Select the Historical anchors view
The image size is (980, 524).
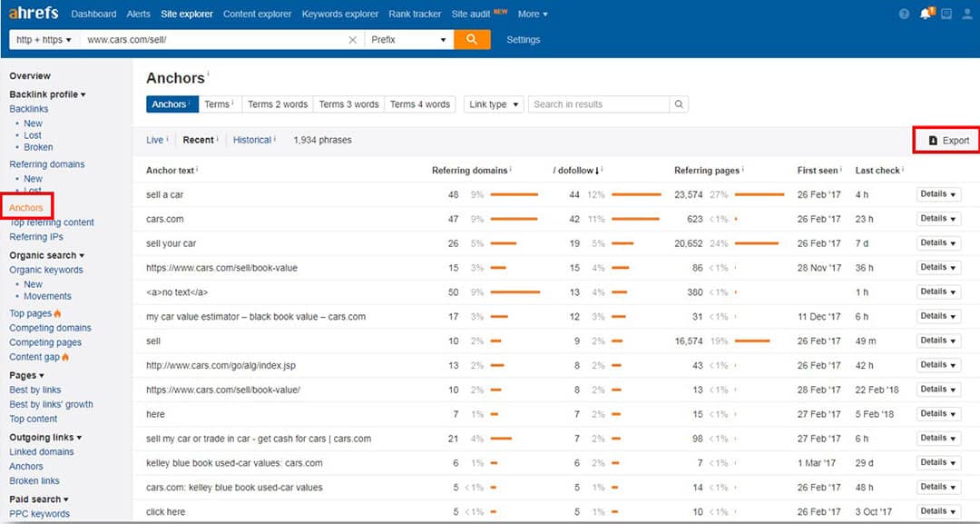(251, 140)
